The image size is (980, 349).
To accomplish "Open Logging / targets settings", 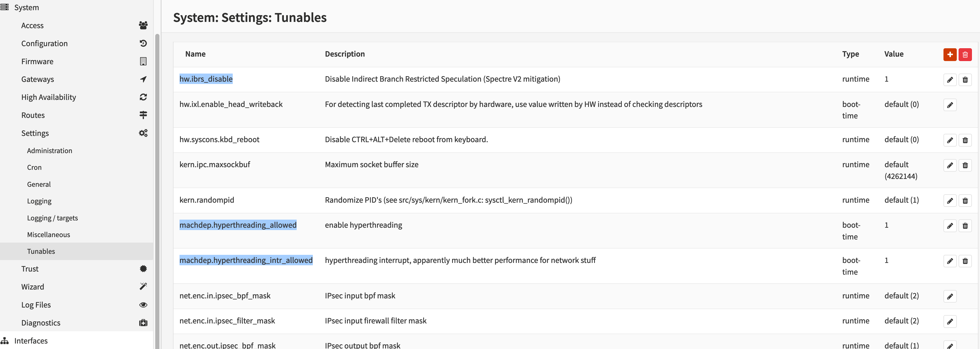I will point(52,218).
